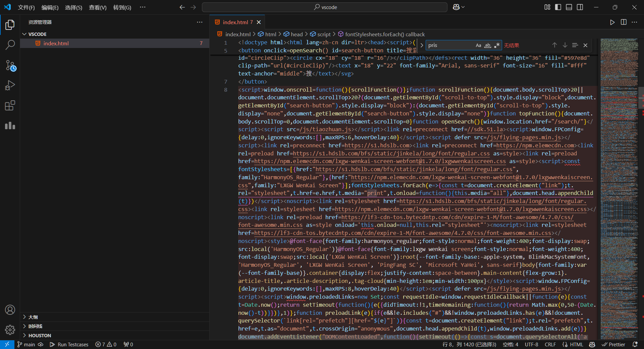Toggle the secondary side bar visibility
The width and height of the screenshot is (644, 349).
point(580,7)
